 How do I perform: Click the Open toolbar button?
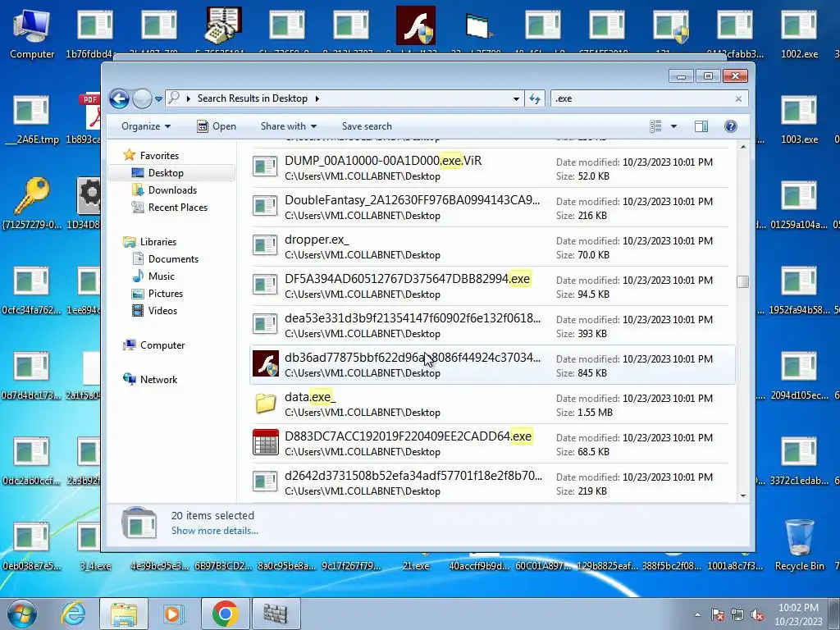[x=217, y=126]
